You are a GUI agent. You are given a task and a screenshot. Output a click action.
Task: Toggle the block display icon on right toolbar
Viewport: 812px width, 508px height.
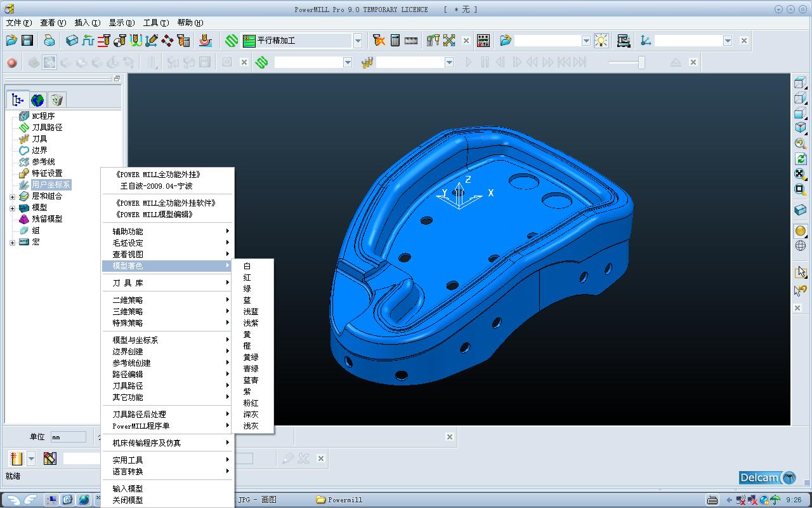[800, 210]
